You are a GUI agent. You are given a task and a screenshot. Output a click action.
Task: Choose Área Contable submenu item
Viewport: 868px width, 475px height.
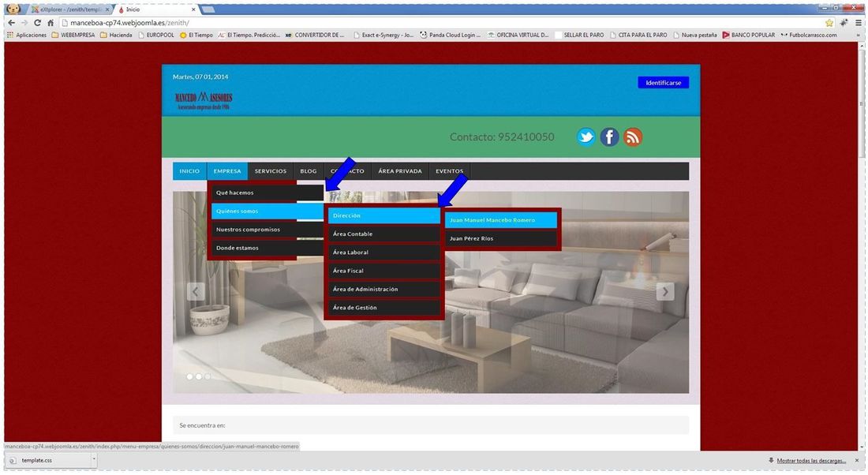[x=384, y=234]
